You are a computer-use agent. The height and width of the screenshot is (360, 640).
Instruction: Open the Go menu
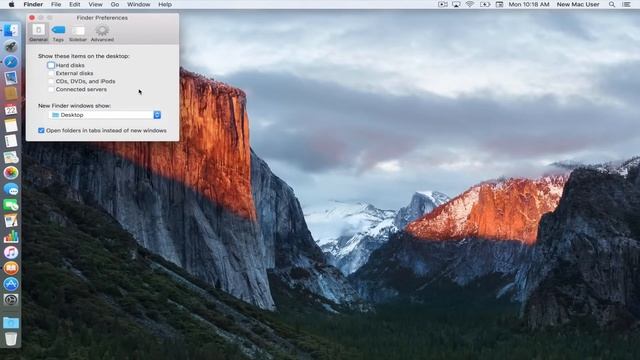click(x=115, y=4)
